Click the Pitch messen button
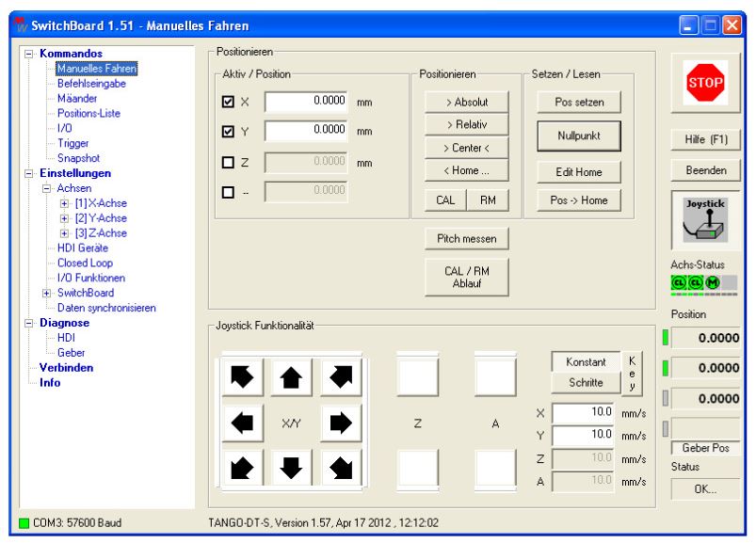This screenshot has height=543, width=756. coord(466,239)
